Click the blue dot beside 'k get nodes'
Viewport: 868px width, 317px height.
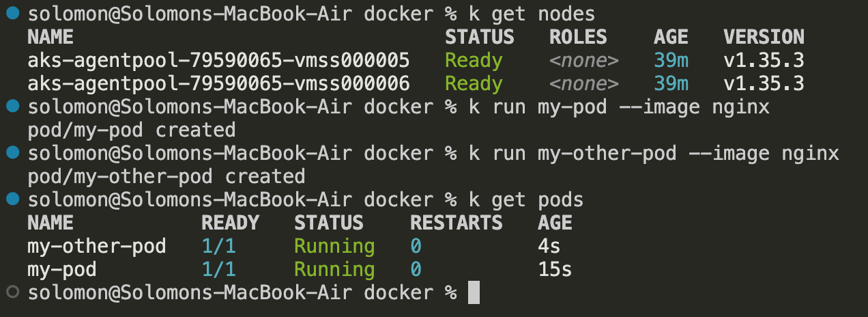pyautogui.click(x=11, y=14)
